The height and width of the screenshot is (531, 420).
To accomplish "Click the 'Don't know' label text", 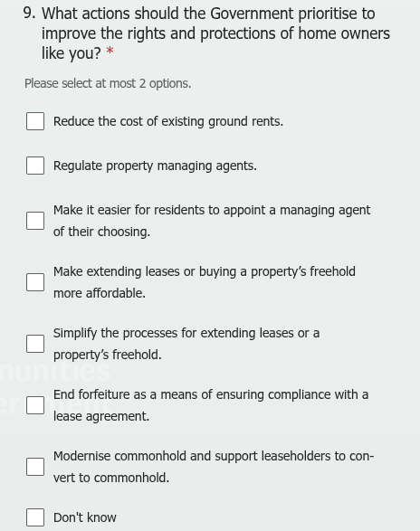I will coord(85,517).
